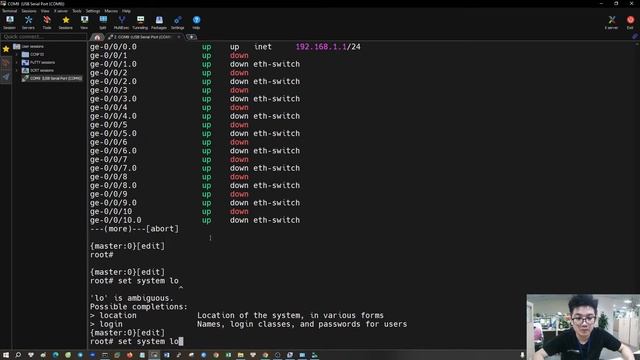Click the ---(more)---[abort] line
This screenshot has width=640, height=360.
(134, 229)
